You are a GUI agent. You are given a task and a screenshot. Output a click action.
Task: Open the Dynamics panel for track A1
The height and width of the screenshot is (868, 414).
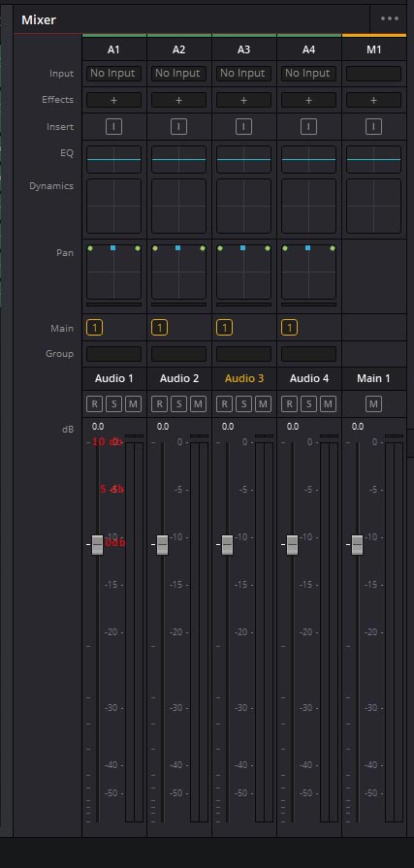point(113,206)
